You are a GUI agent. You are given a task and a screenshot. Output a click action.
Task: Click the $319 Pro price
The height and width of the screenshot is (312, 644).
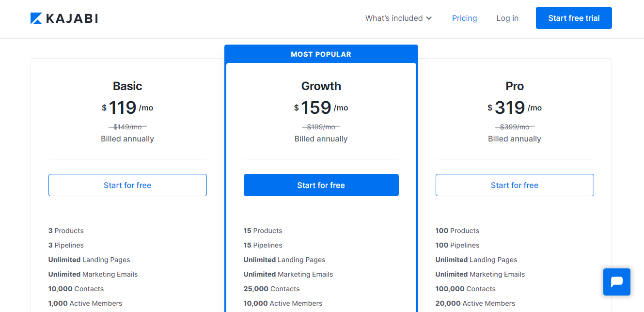[x=510, y=108]
